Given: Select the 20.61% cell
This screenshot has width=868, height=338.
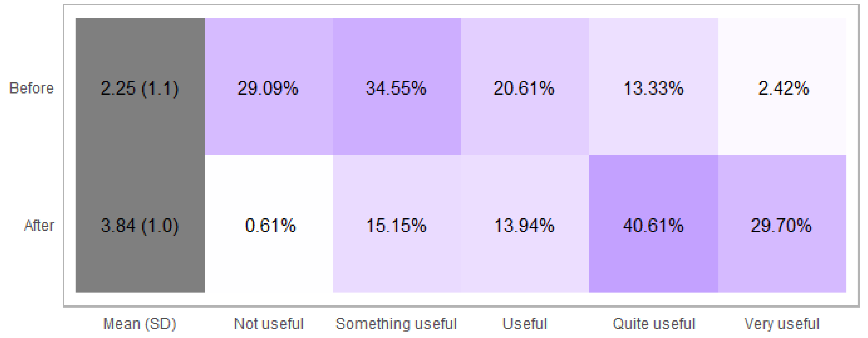Looking at the screenshot, I should pos(524,88).
